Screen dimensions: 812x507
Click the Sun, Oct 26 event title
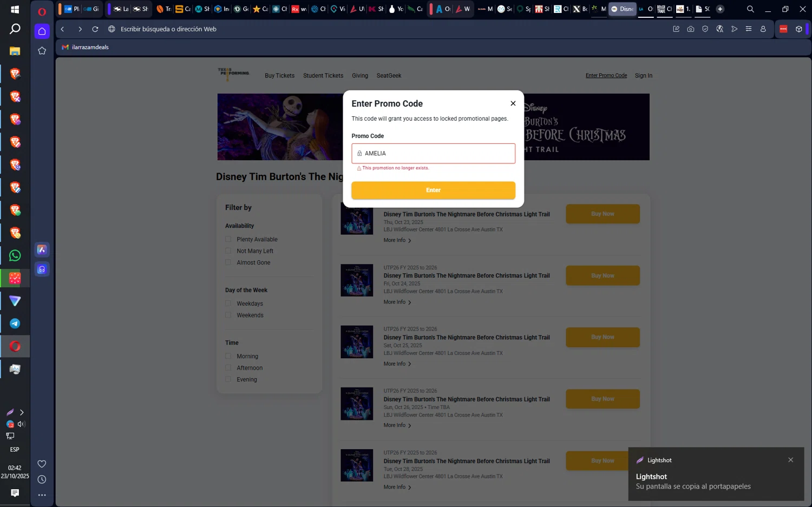pos(467,399)
